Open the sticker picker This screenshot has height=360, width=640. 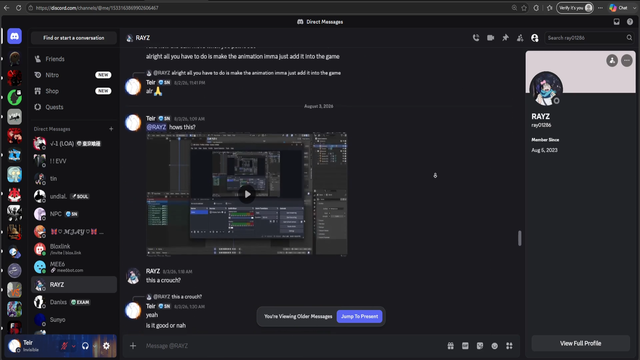pos(480,346)
